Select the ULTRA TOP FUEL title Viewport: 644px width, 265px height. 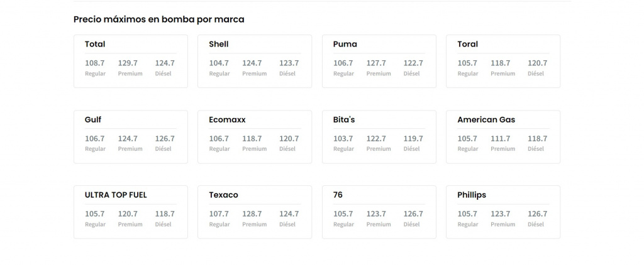pos(116,195)
